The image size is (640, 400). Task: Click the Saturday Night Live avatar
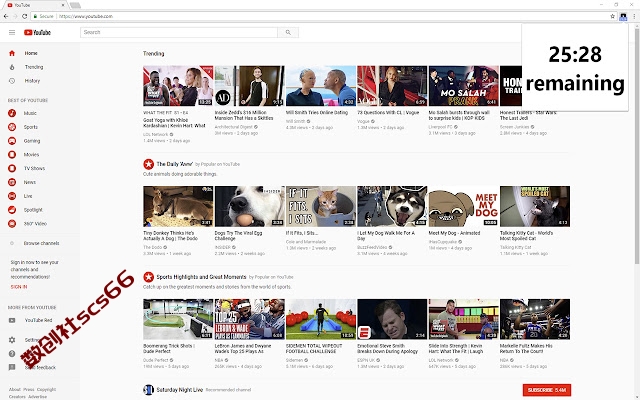tap(148, 390)
